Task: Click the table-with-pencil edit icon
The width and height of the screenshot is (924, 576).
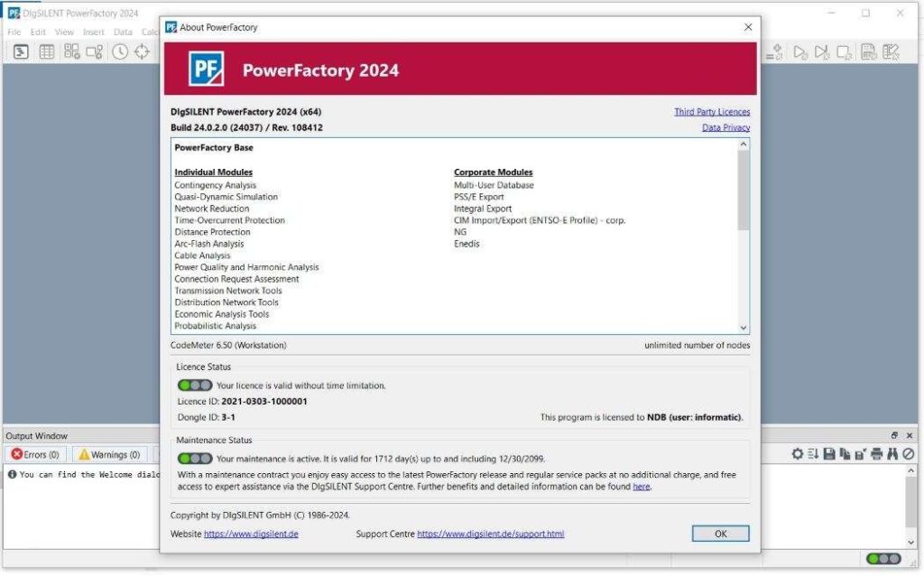Action: (x=891, y=52)
